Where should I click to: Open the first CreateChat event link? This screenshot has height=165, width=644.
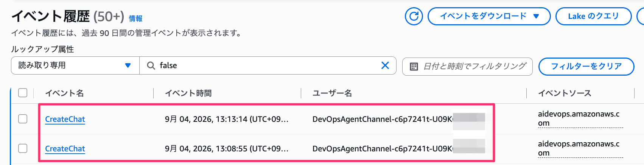65,119
